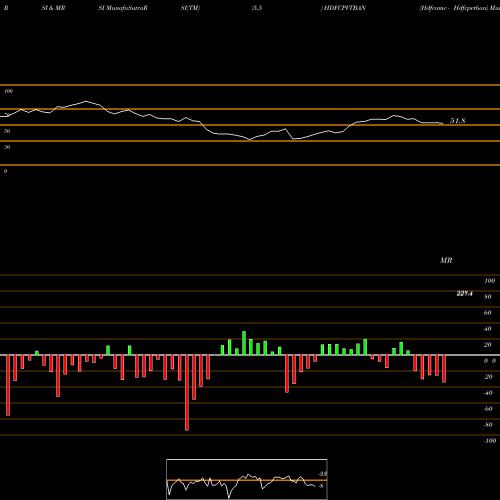Click the MR axis label 40
Viewport: 500px width, 500px height.
(487, 329)
